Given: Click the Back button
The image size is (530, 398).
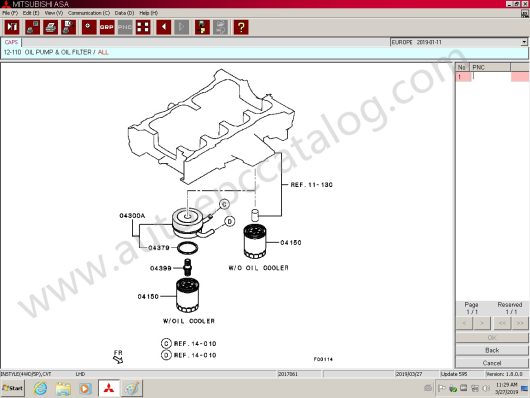Looking at the screenshot, I should pos(492,350).
